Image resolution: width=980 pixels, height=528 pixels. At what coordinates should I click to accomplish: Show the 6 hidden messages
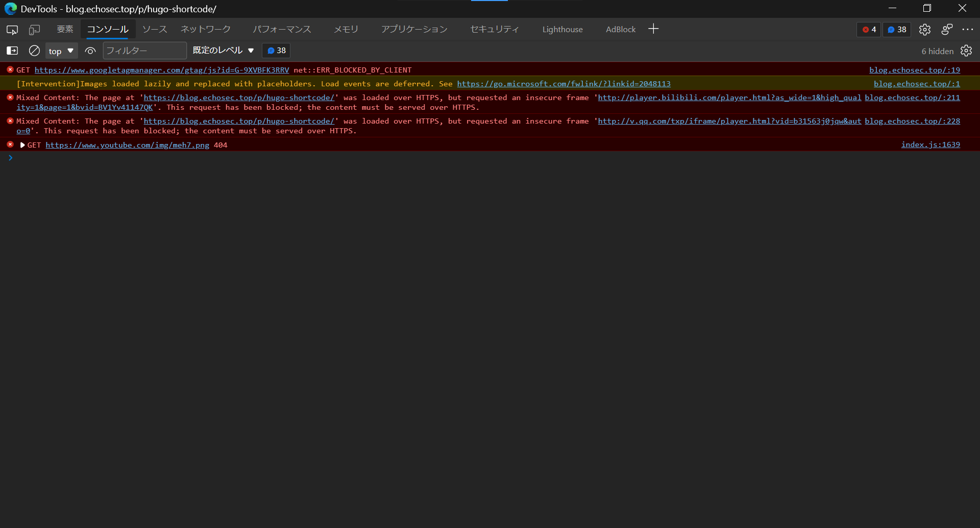point(937,51)
